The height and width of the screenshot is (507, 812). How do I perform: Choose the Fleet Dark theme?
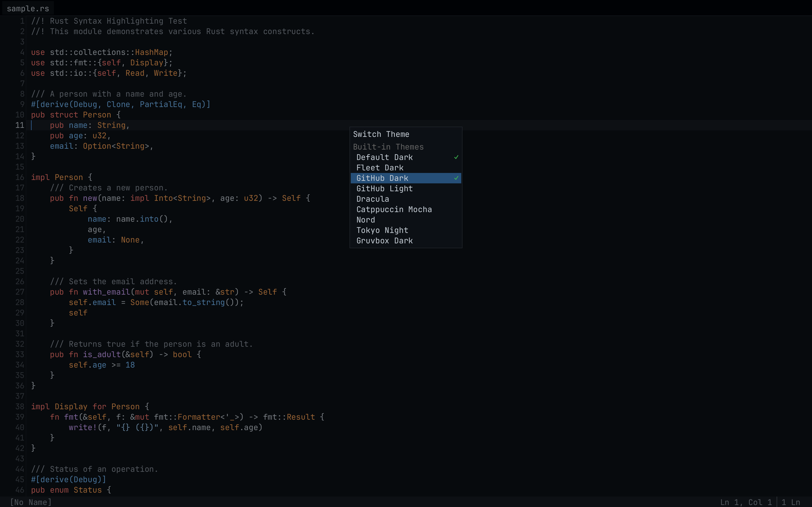tap(379, 168)
